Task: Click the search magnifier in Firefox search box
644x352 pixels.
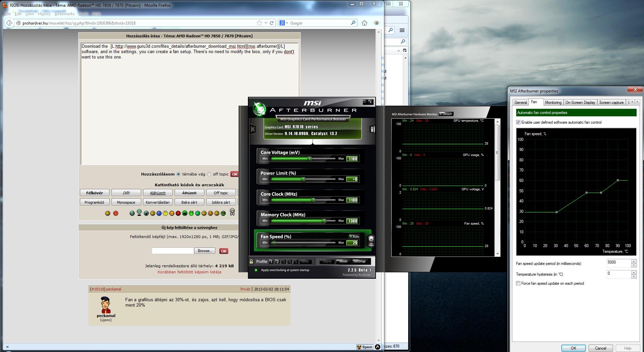Action: pyautogui.click(x=353, y=23)
